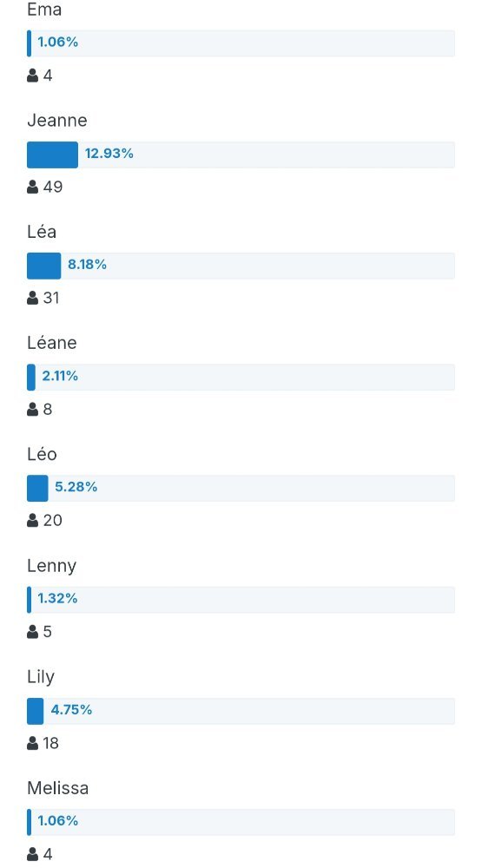Click the 2.11% percentage label
This screenshot has height=868, width=482.
click(x=60, y=377)
